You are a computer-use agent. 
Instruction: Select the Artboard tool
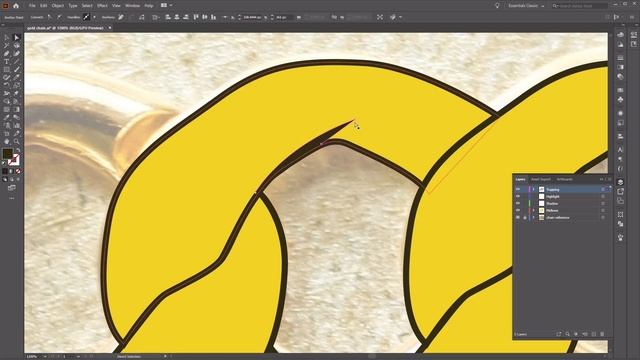coord(7,133)
